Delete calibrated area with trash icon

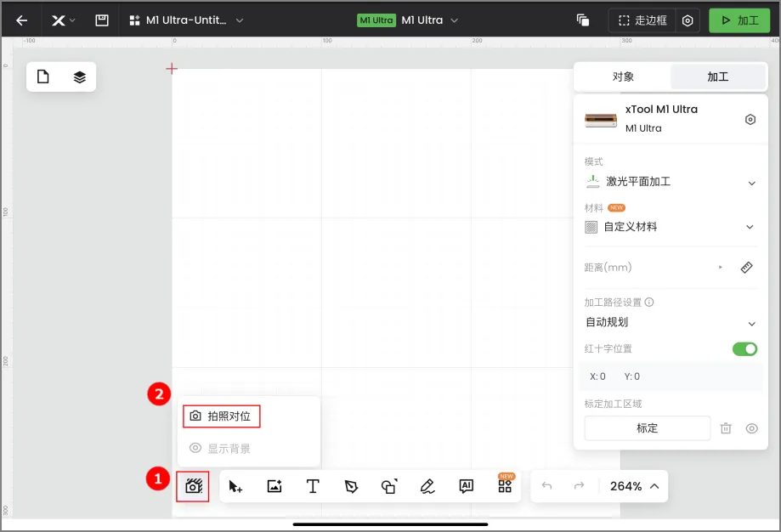point(726,428)
